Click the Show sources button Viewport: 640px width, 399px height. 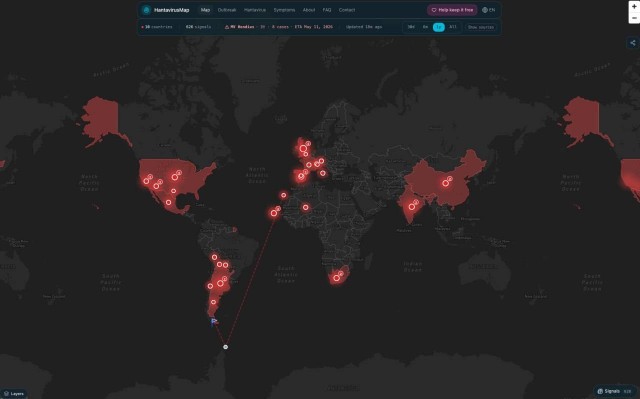(481, 27)
